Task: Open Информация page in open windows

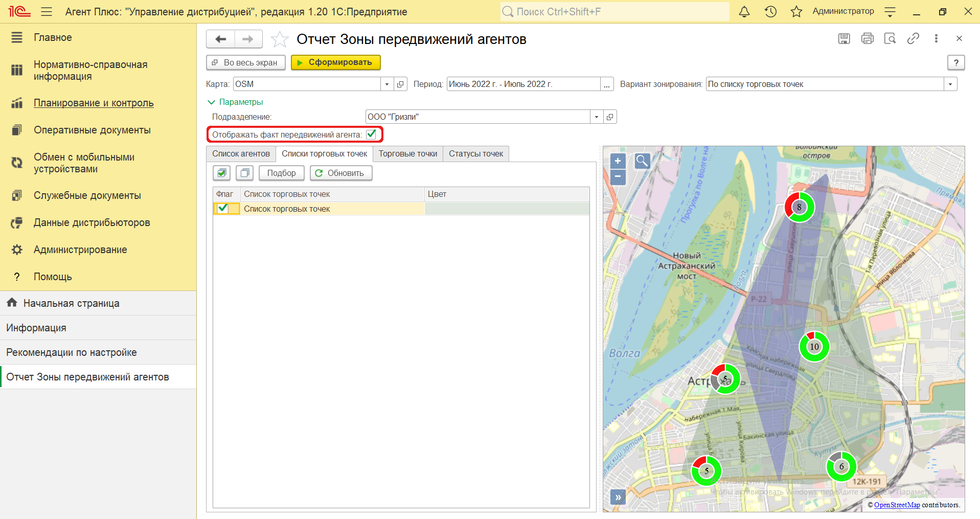Action: tap(98, 328)
